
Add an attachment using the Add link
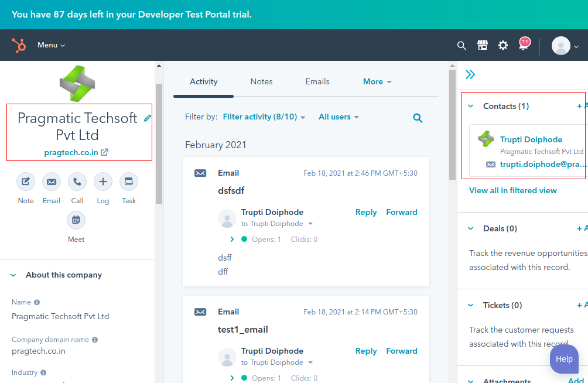tap(576, 381)
